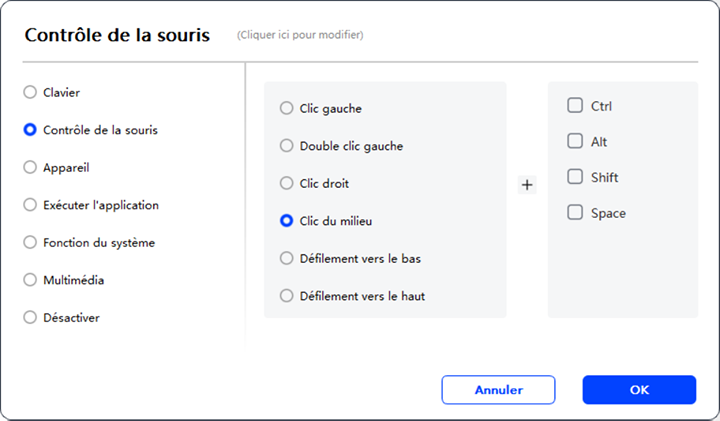Select Clic du milieu action
This screenshot has height=421, width=720.
[287, 221]
